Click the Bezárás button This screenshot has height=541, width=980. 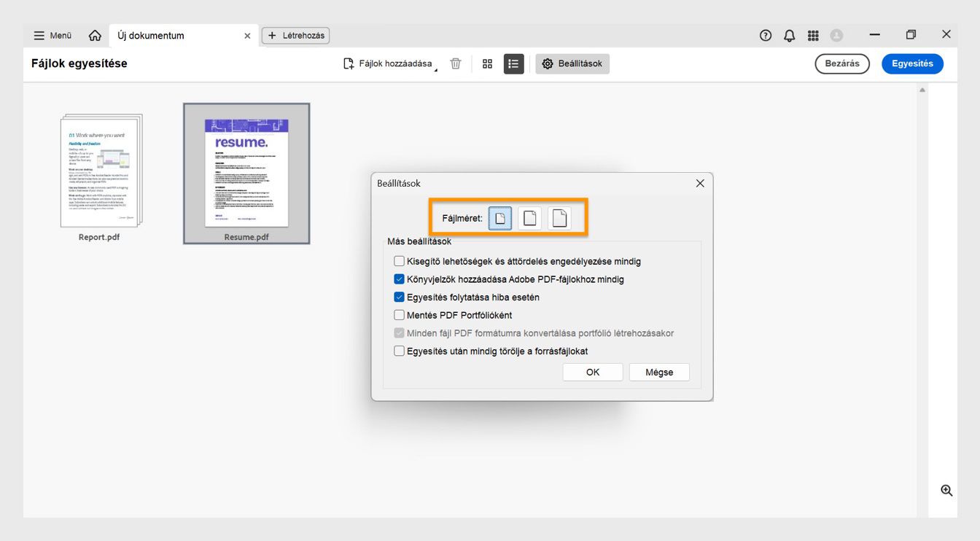coord(842,63)
